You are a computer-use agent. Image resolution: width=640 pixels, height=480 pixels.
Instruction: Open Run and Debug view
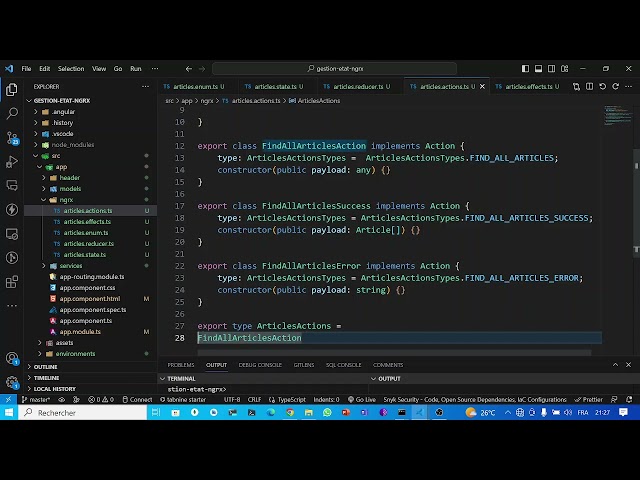click(x=12, y=162)
